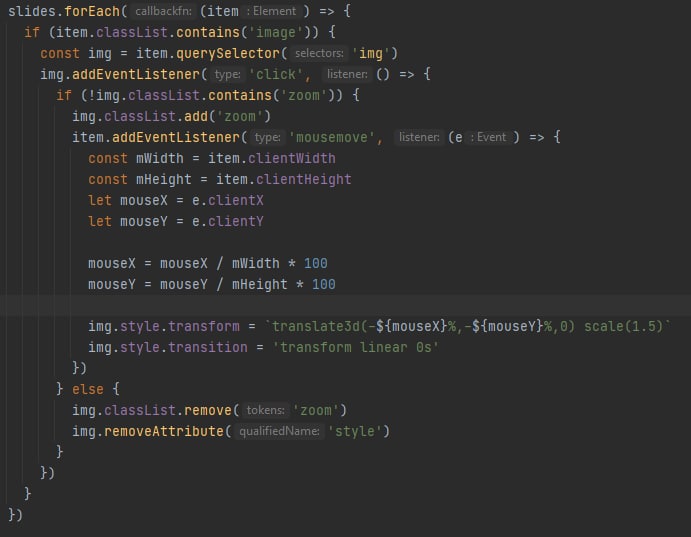
Task: Click 'scale(1.5)' in the template string
Action: coord(623,326)
